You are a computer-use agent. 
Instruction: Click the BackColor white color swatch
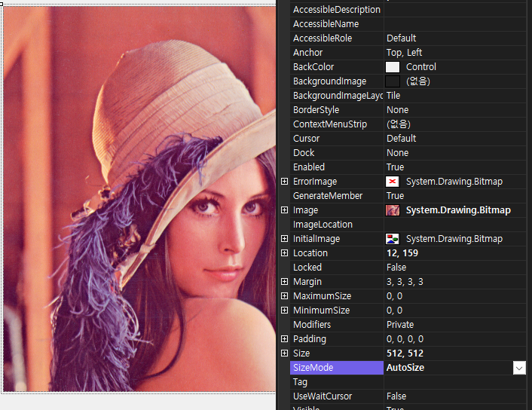click(x=392, y=67)
